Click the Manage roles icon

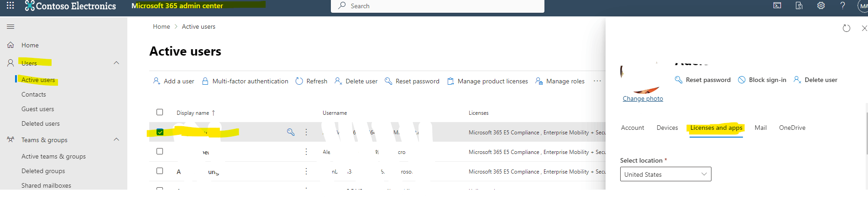pyautogui.click(x=539, y=81)
